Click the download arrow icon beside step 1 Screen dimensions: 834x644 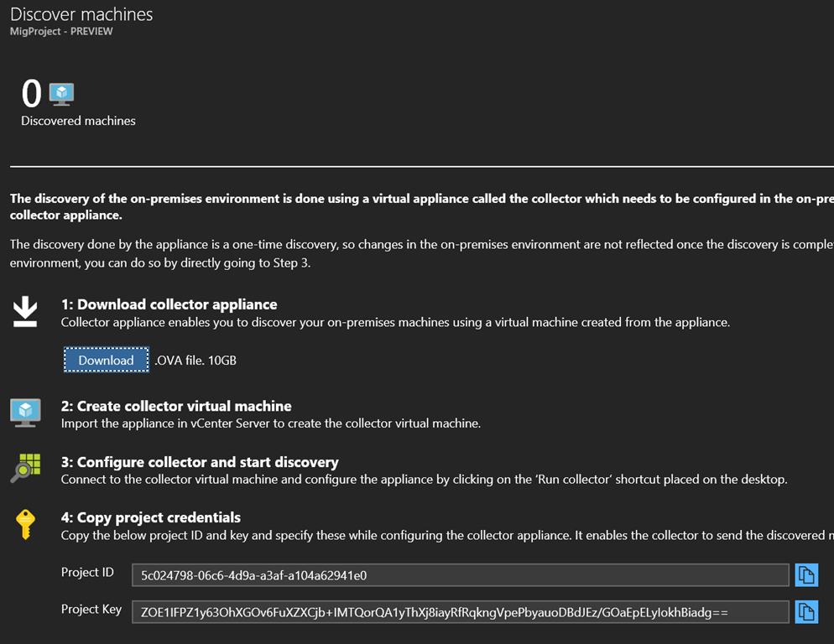25,312
